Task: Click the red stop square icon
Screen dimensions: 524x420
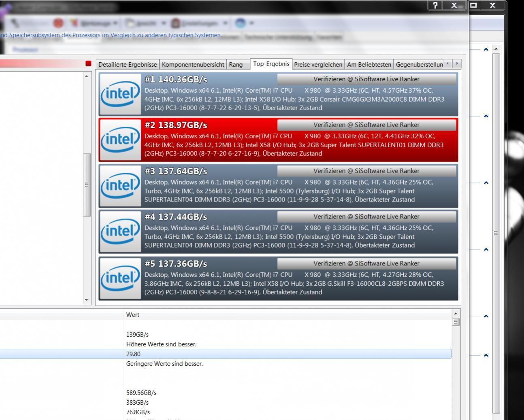Action: [88, 64]
